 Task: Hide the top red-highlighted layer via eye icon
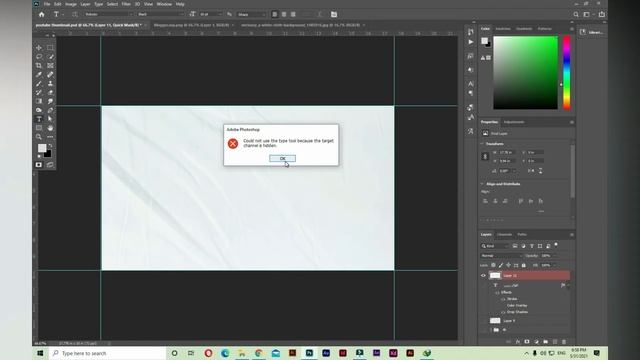tap(483, 276)
